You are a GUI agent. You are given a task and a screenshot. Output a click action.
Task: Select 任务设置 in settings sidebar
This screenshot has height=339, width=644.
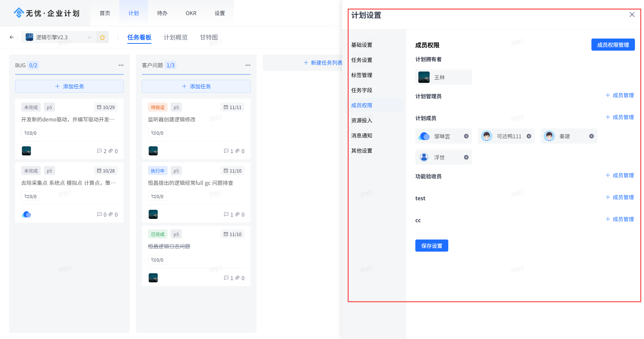click(361, 60)
